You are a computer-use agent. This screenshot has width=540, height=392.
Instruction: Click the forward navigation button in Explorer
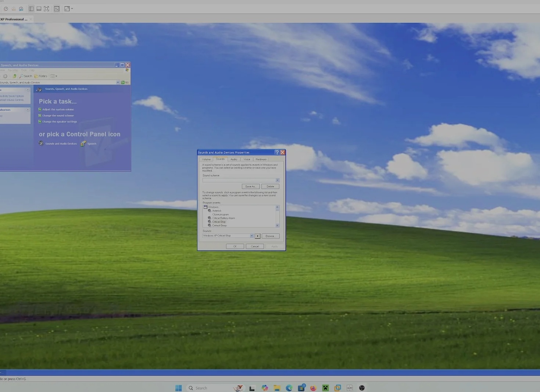click(5, 76)
